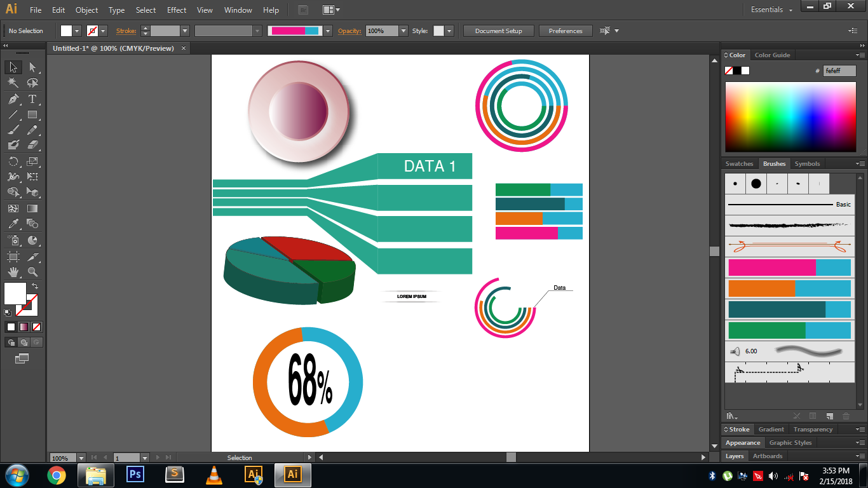Select the Free Transform tool
868x488 pixels.
[x=32, y=177]
